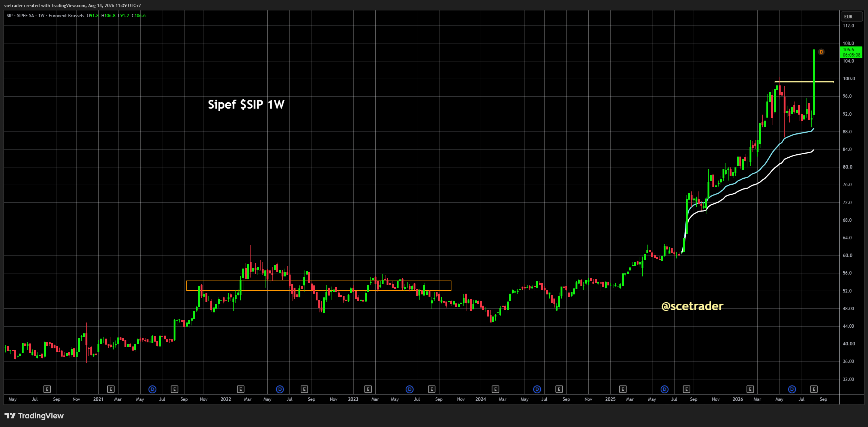Viewport: 868px width, 427px height.
Task: Click the earnings marker for August 2021
Action: tap(174, 389)
